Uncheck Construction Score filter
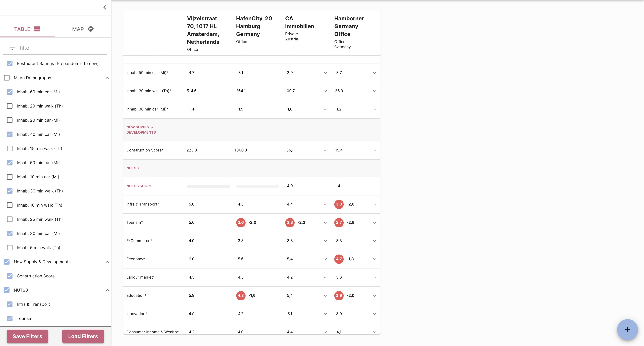The width and height of the screenshot is (644, 346). (x=10, y=276)
